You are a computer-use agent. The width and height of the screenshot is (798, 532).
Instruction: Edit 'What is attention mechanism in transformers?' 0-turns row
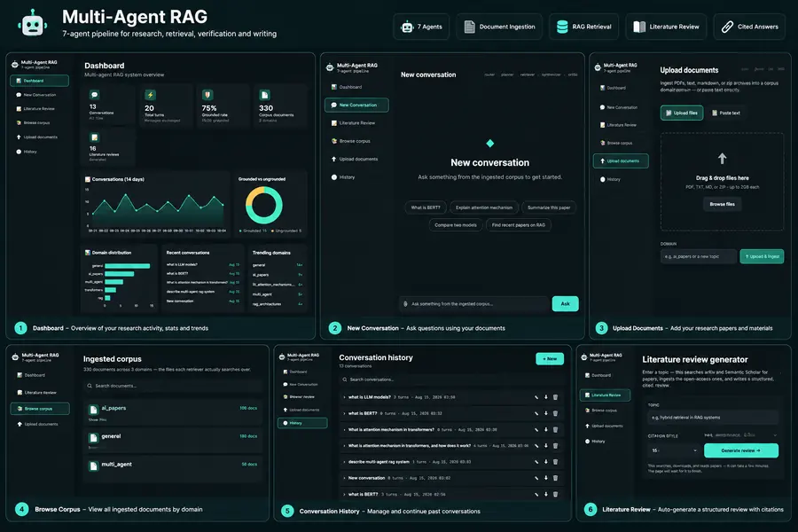click(x=536, y=430)
